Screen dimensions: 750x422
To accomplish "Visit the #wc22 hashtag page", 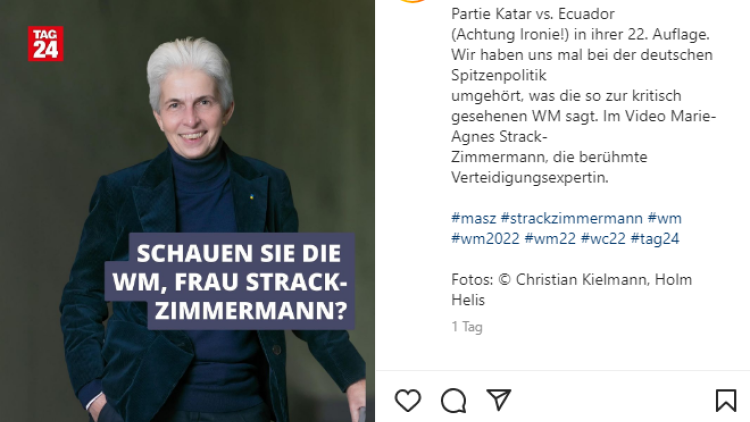I will 603,238.
